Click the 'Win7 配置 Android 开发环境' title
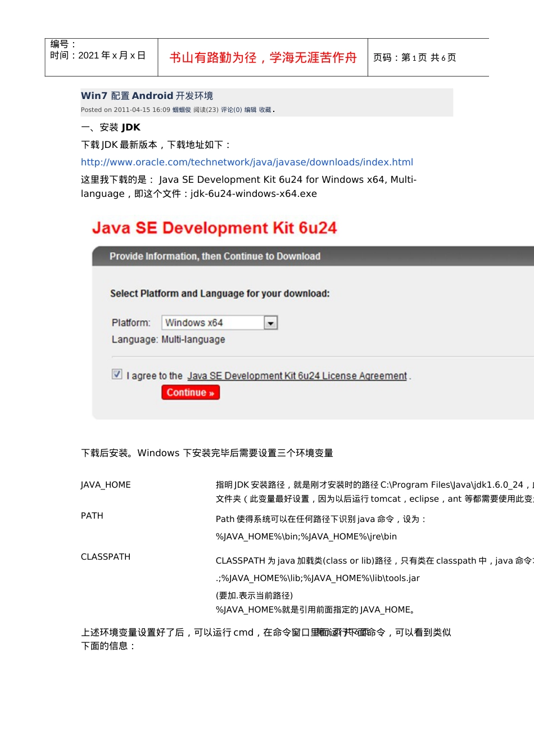The image size is (534, 756). click(147, 96)
